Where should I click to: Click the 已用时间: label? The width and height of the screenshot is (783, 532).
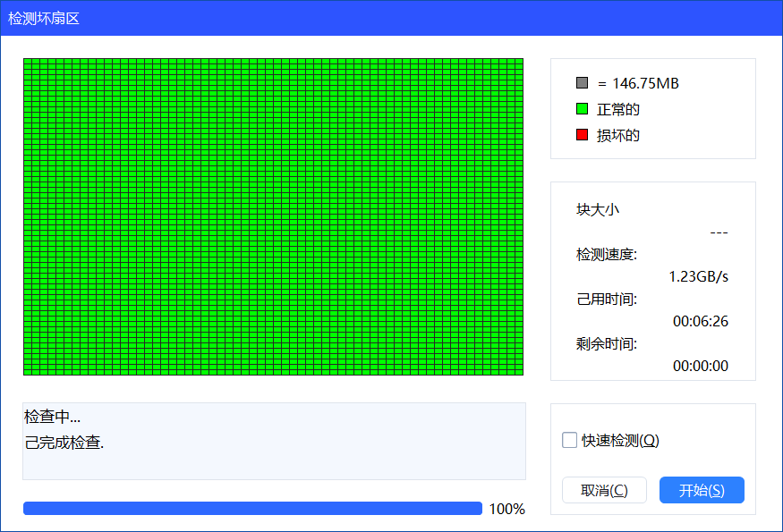(607, 299)
